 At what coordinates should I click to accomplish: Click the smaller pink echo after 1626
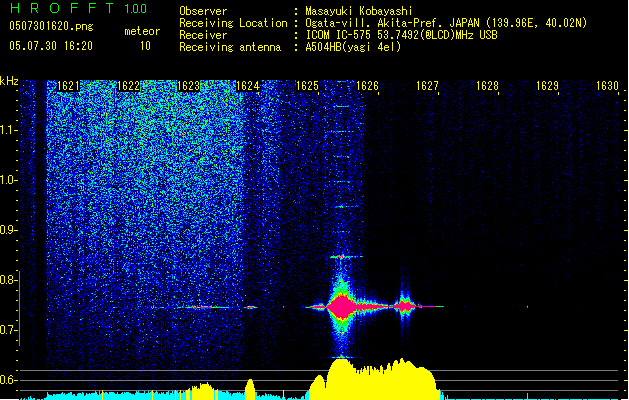(404, 307)
